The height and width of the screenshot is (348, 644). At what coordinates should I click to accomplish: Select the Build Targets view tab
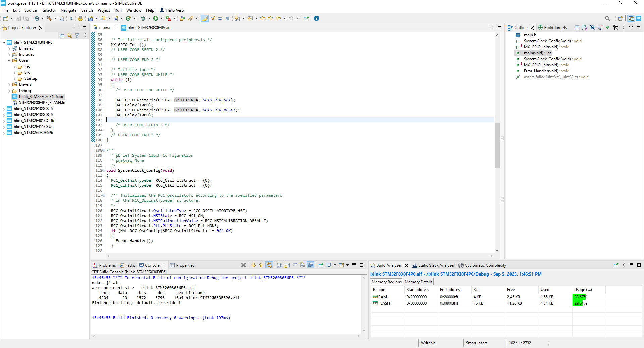(x=555, y=28)
